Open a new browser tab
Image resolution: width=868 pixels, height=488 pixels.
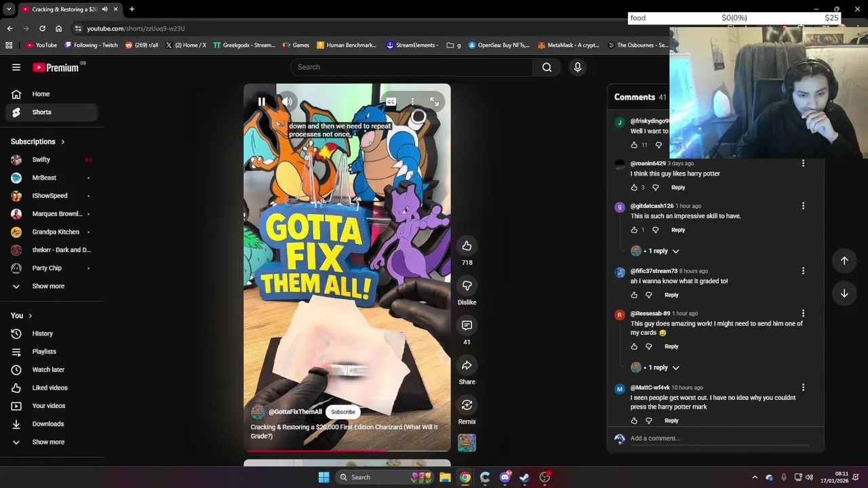[x=132, y=9]
